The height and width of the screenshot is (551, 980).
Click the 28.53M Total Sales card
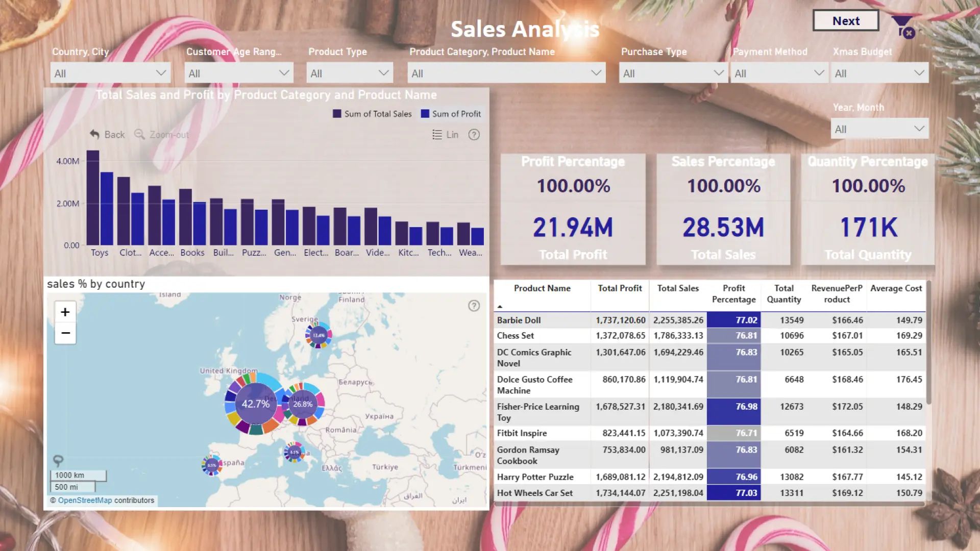[x=723, y=209]
